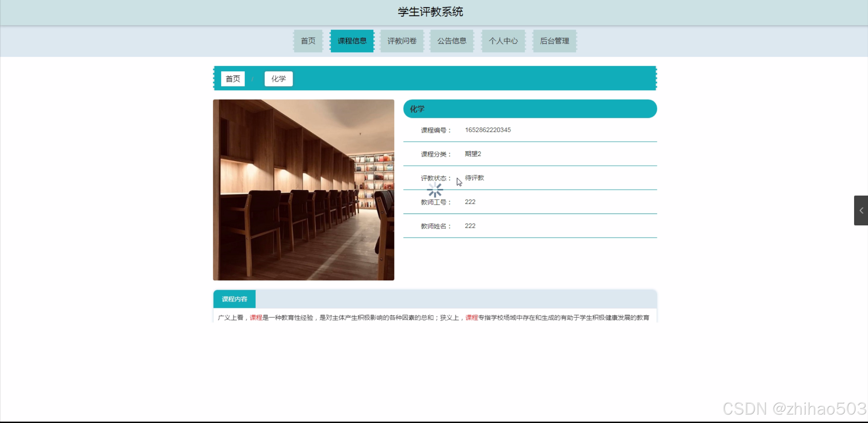868x423 pixels.
Task: Expand the collapsed right side panel arrow
Action: point(861,210)
